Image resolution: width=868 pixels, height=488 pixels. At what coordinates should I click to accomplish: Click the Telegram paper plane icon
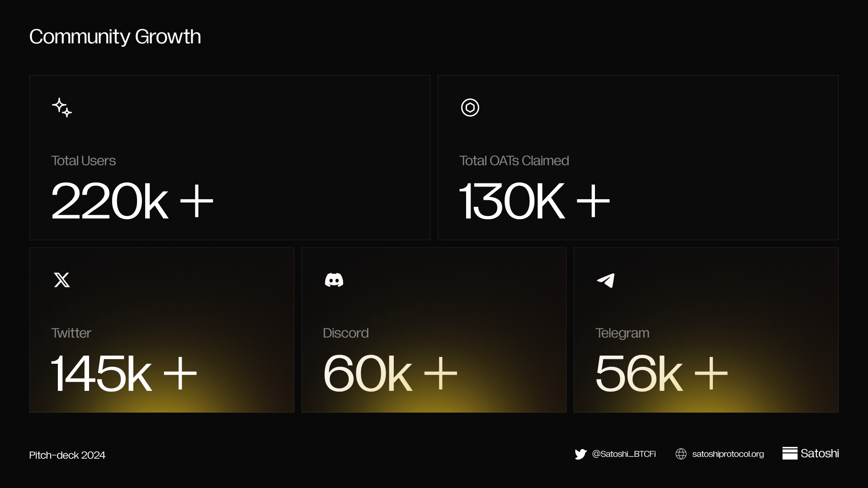[606, 280]
